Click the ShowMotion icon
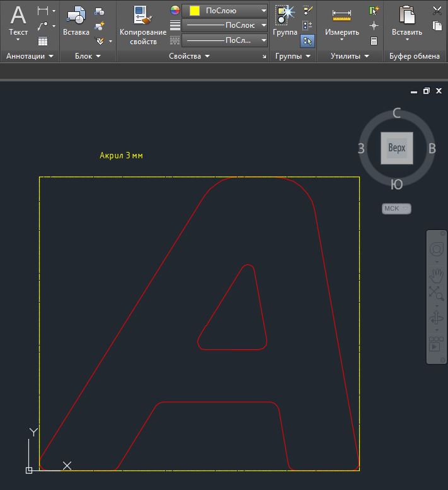Viewport: 448px width, 490px height. coord(437,344)
